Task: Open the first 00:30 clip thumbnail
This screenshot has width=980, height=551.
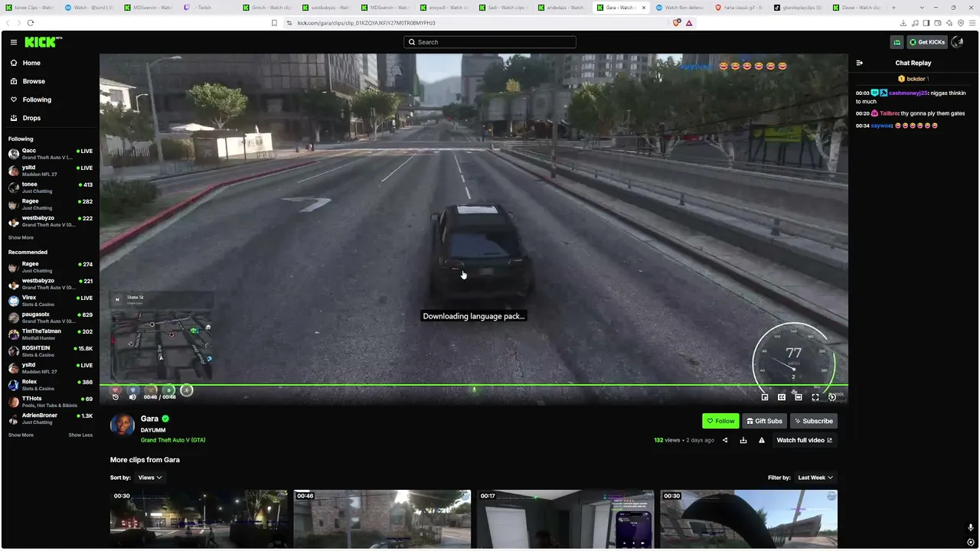Action: [x=199, y=519]
